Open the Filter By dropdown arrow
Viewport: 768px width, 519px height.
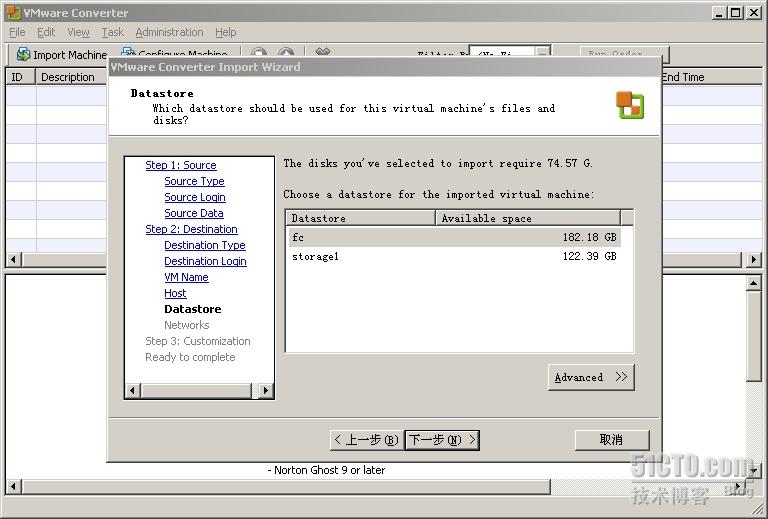point(543,53)
